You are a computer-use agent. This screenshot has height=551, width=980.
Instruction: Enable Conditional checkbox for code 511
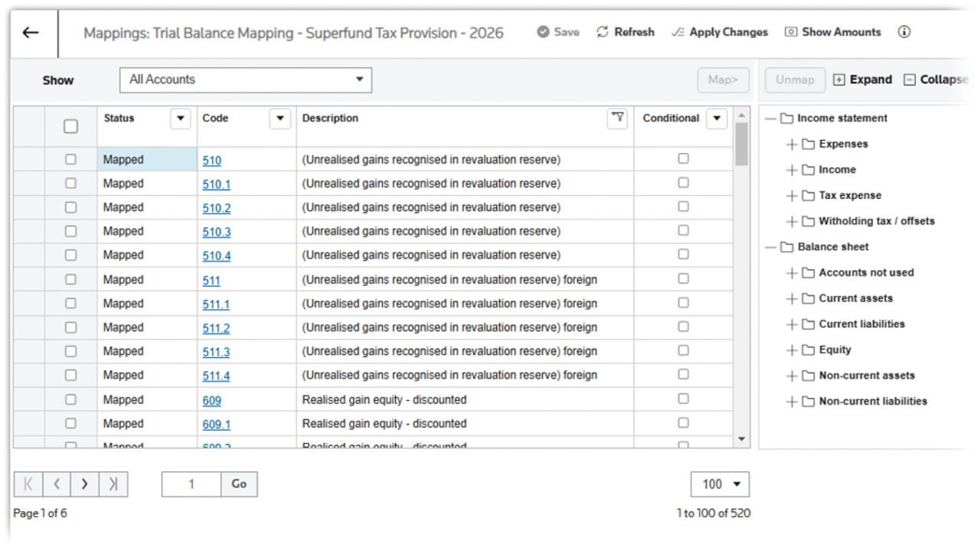pos(683,279)
